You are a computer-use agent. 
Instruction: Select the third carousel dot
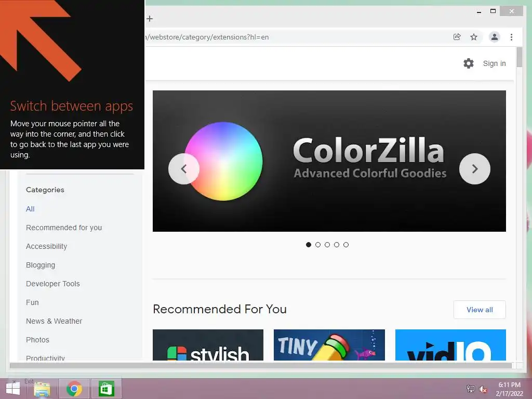[327, 245]
